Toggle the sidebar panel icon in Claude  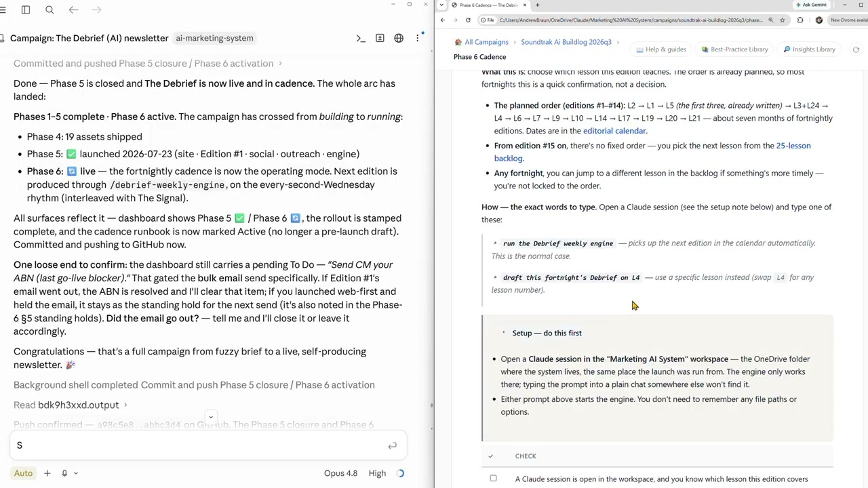(x=26, y=10)
